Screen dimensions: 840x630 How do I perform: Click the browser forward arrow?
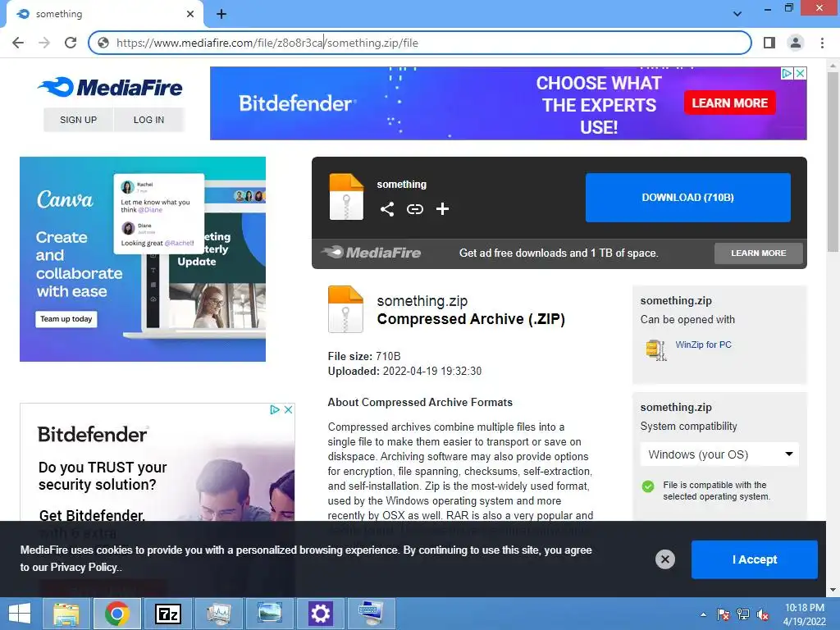(44, 43)
